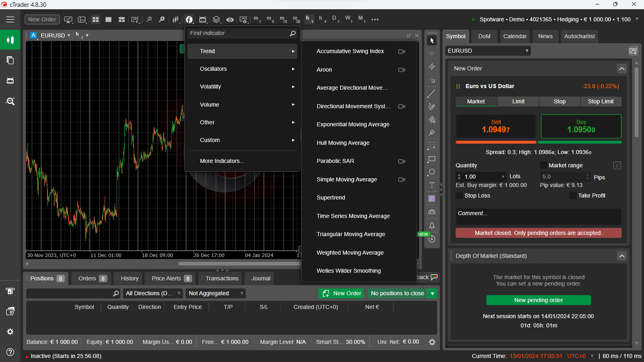Image resolution: width=644 pixels, height=362 pixels.
Task: Take a chart snapshot with camera icon
Action: (431, 212)
